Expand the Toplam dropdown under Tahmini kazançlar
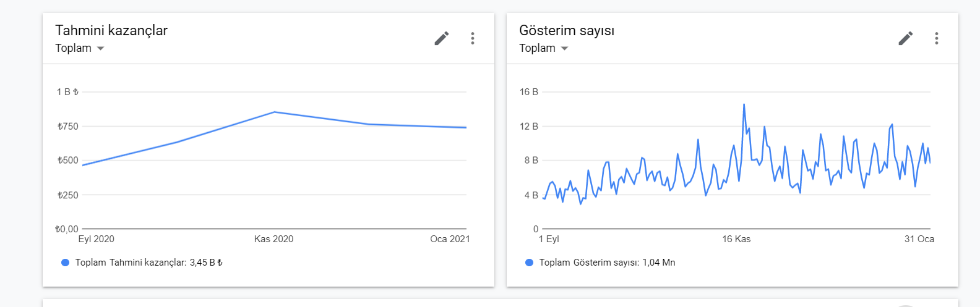 tap(79, 48)
